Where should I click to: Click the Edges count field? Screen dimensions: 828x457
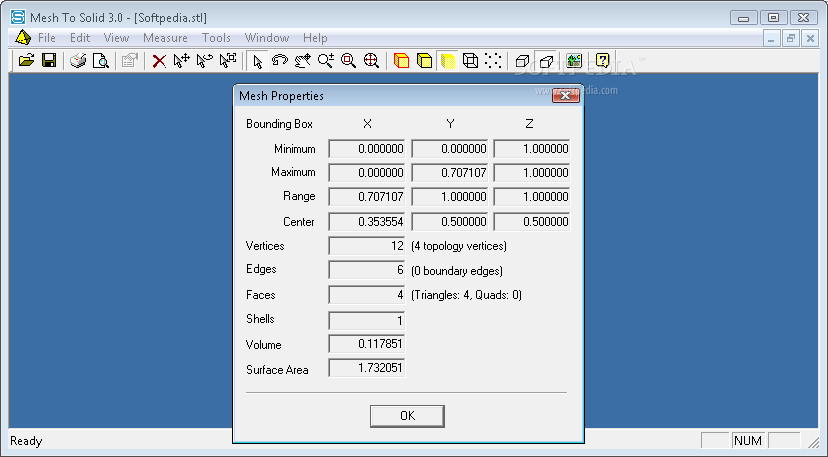pos(366,270)
